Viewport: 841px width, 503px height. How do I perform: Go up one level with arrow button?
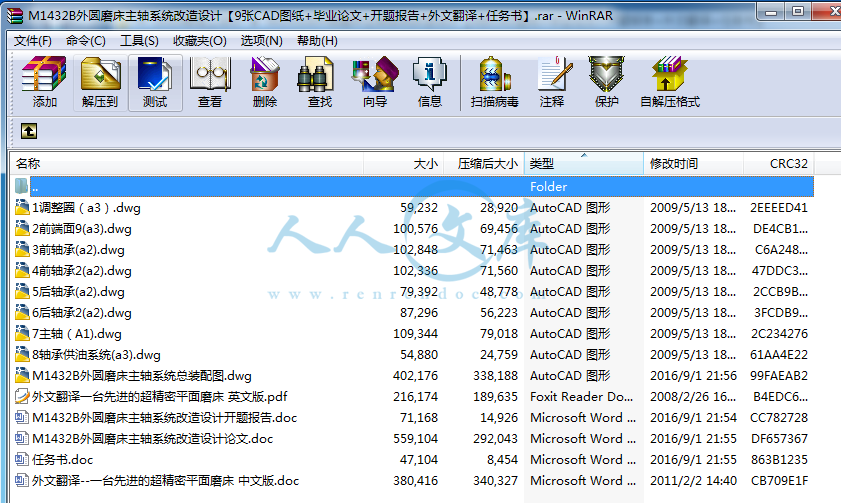[x=29, y=131]
